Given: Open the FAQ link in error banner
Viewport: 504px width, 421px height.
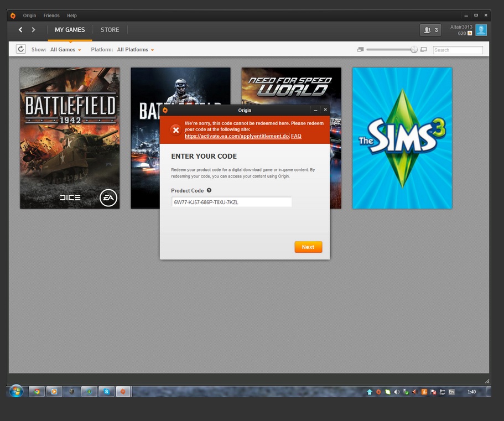Looking at the screenshot, I should [296, 136].
